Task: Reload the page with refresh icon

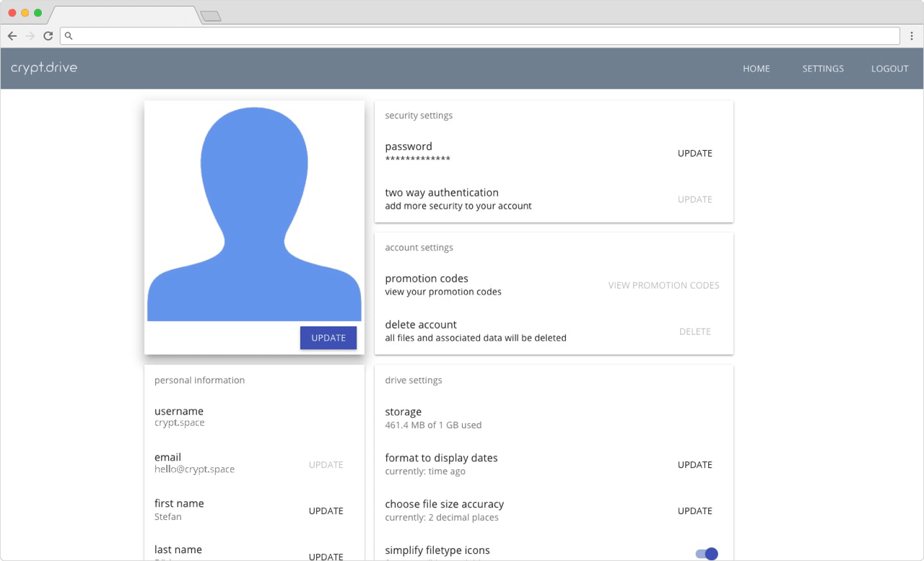Action: click(x=48, y=35)
